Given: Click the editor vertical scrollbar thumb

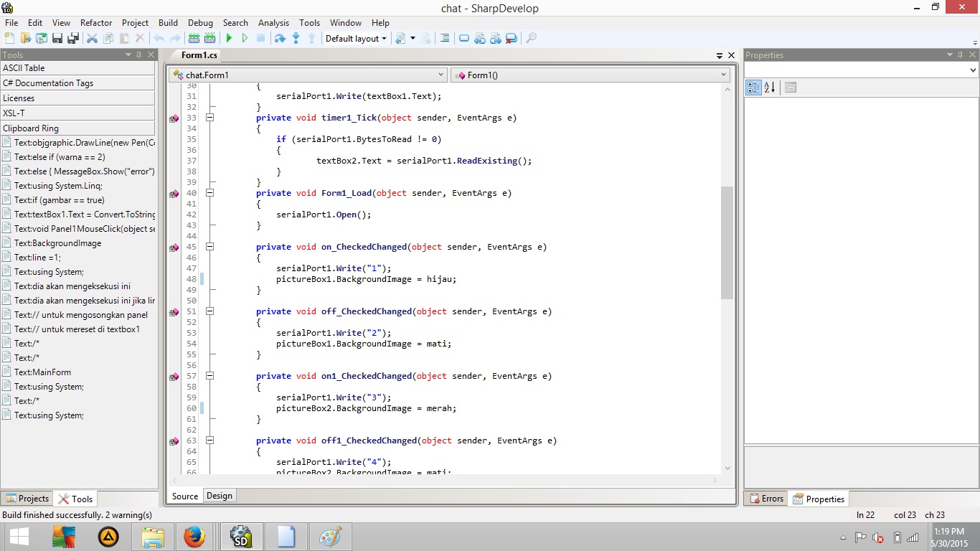Looking at the screenshot, I should [x=727, y=242].
